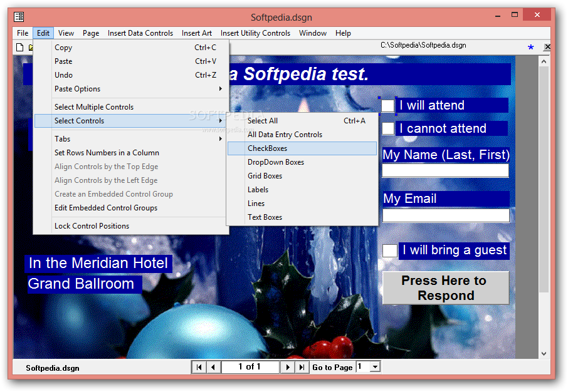Open the Insert Art menu

(x=197, y=33)
